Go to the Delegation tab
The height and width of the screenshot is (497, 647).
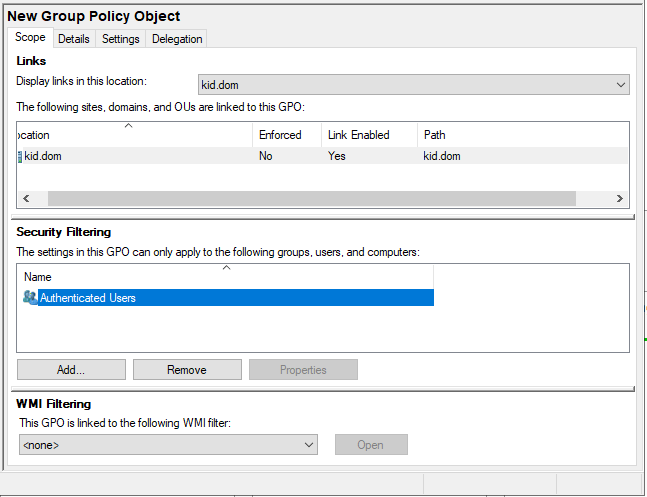pyautogui.click(x=177, y=39)
